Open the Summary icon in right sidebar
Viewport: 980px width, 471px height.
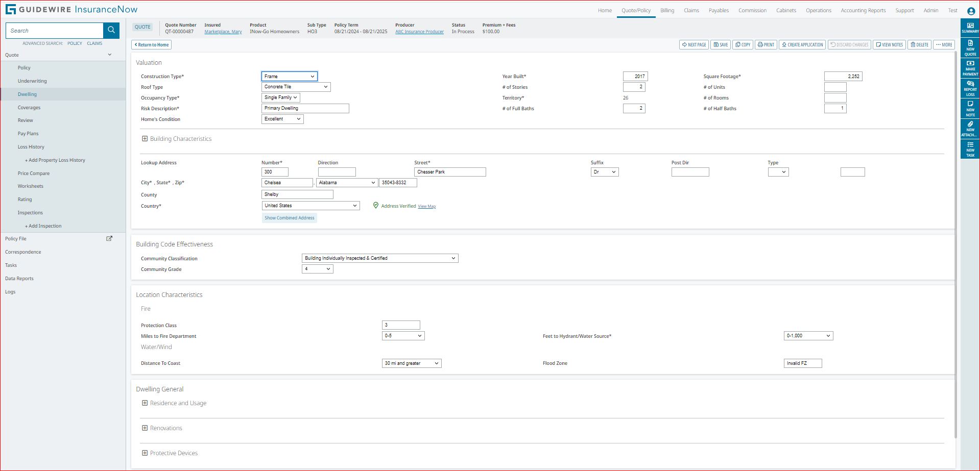click(x=970, y=28)
